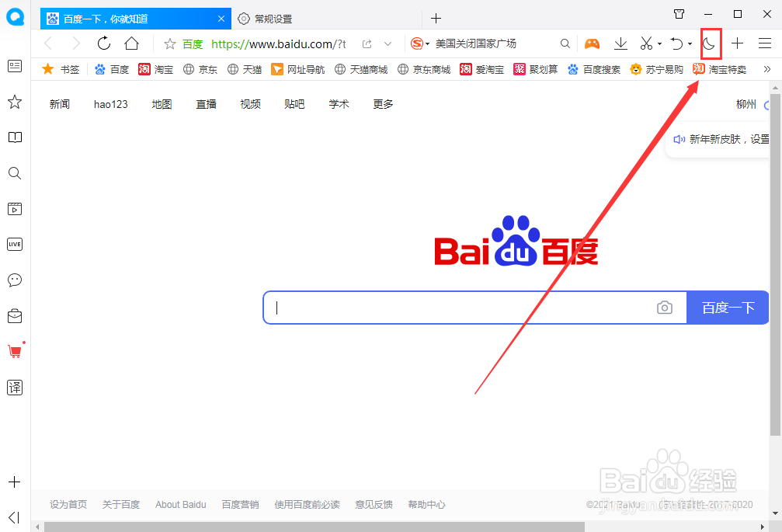
Task: Expand the address bar history dropdown
Action: coord(388,43)
